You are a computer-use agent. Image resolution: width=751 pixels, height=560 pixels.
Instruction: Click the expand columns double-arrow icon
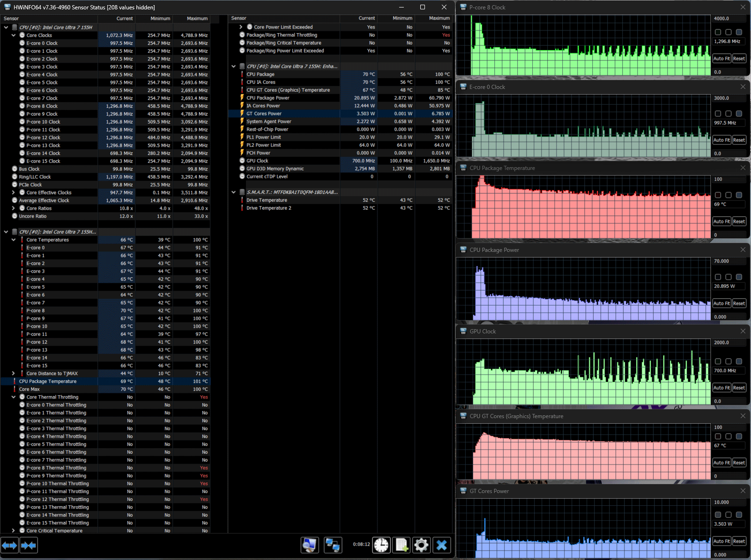pos(9,545)
